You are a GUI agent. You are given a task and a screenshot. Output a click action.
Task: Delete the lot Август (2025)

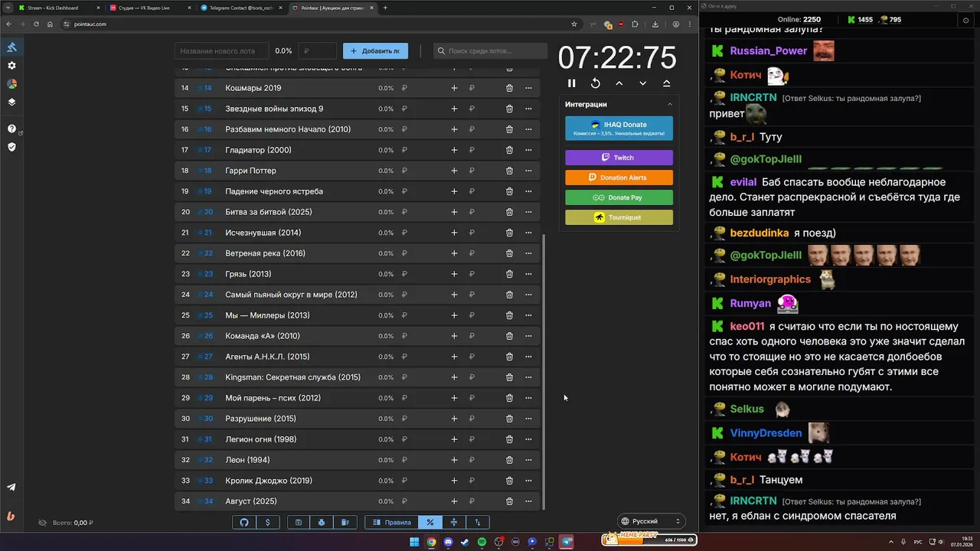point(509,501)
